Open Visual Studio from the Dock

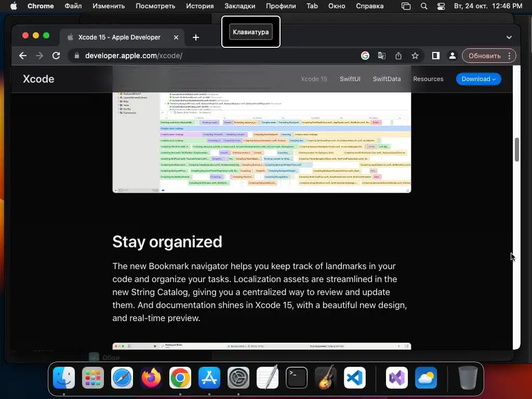(397, 378)
